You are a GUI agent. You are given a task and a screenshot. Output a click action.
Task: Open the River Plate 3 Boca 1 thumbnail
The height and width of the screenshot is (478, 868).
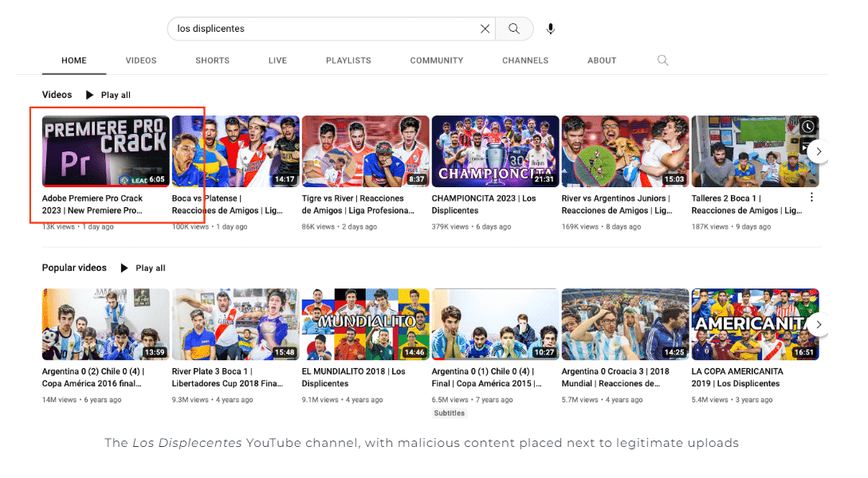tap(236, 324)
